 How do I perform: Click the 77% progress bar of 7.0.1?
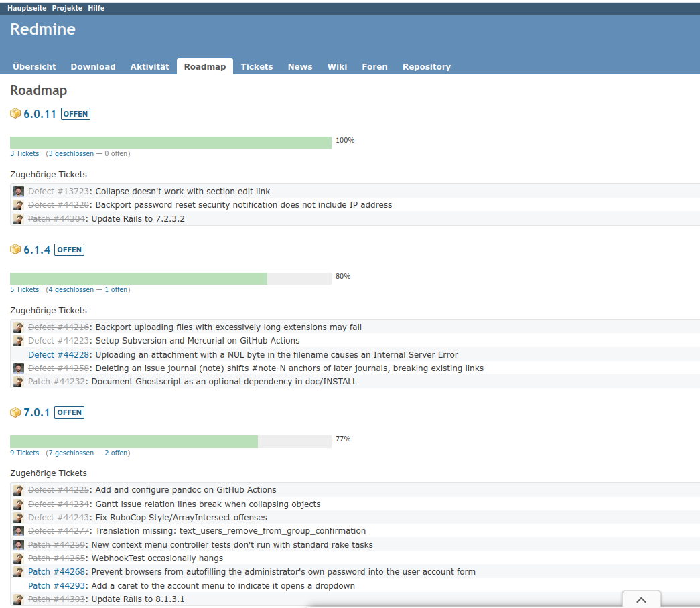[x=171, y=441]
